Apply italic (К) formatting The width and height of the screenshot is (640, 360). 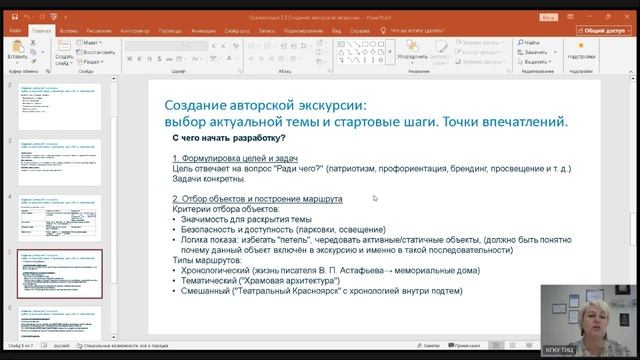point(139,59)
